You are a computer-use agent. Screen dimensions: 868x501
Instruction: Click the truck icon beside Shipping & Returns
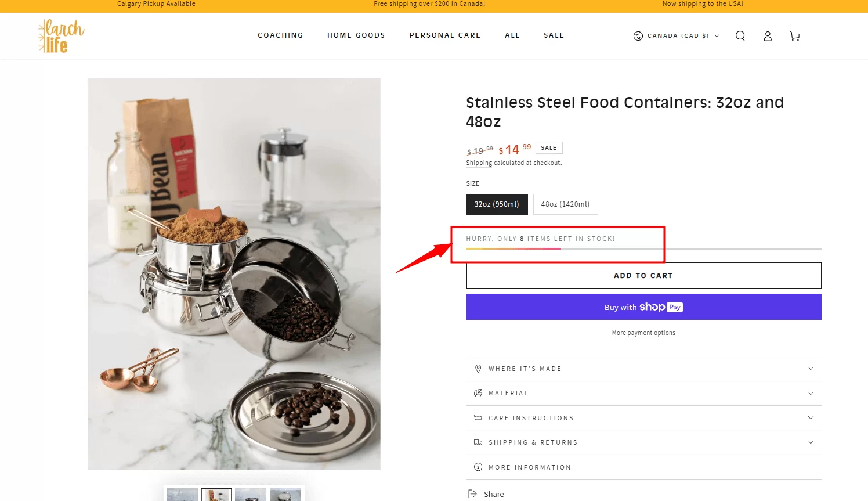point(478,442)
